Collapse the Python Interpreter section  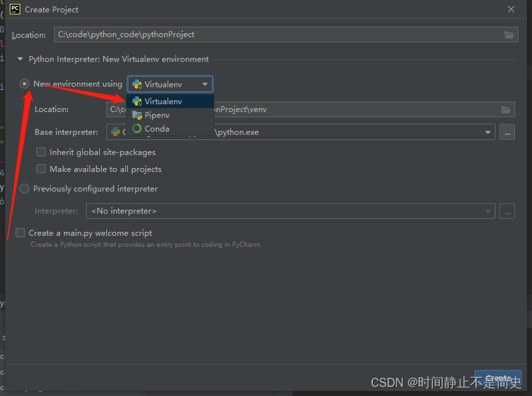coord(20,59)
